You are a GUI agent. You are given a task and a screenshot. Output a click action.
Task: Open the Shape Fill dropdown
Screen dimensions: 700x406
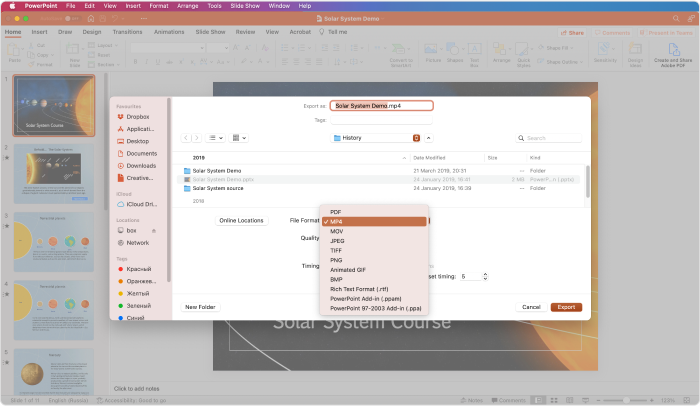(x=556, y=48)
